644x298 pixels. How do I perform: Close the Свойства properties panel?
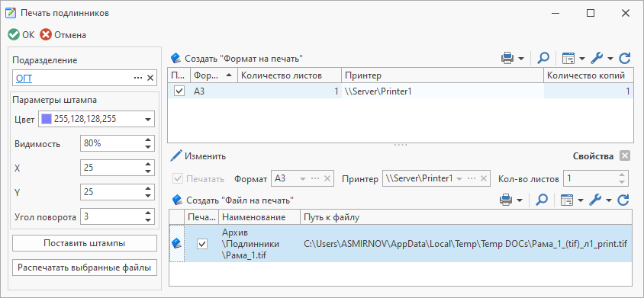point(624,156)
